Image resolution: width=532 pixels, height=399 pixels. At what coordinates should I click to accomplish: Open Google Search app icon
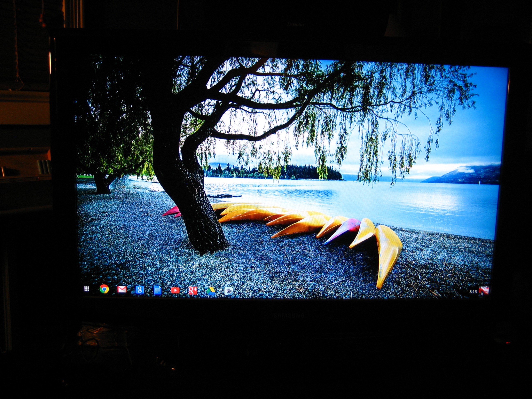point(140,290)
